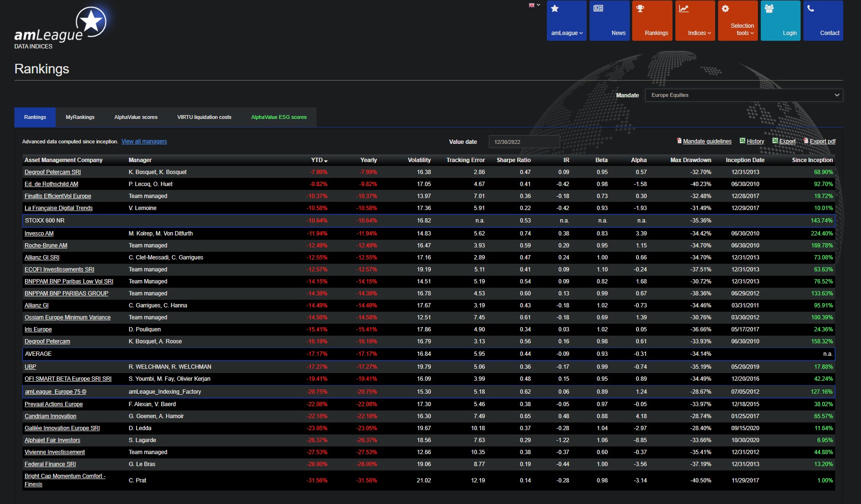Screen dimensions: 861x504
Task: Click the Export pdf link
Action: click(823, 141)
